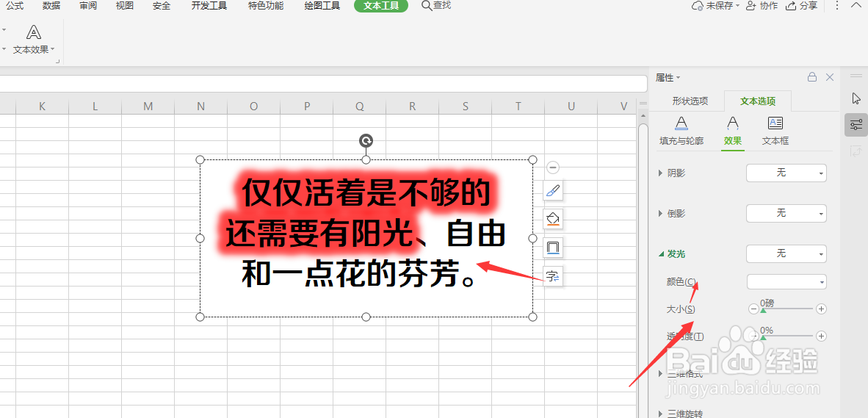Increase glow 大小 with plus button
868x418 pixels.
click(x=822, y=309)
